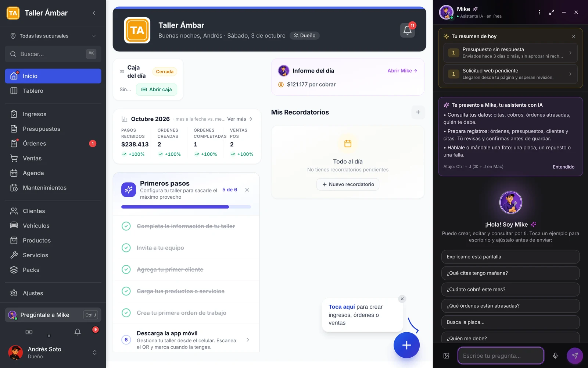Activate microphone in Mike chat
The width and height of the screenshot is (588, 368).
tap(555, 356)
